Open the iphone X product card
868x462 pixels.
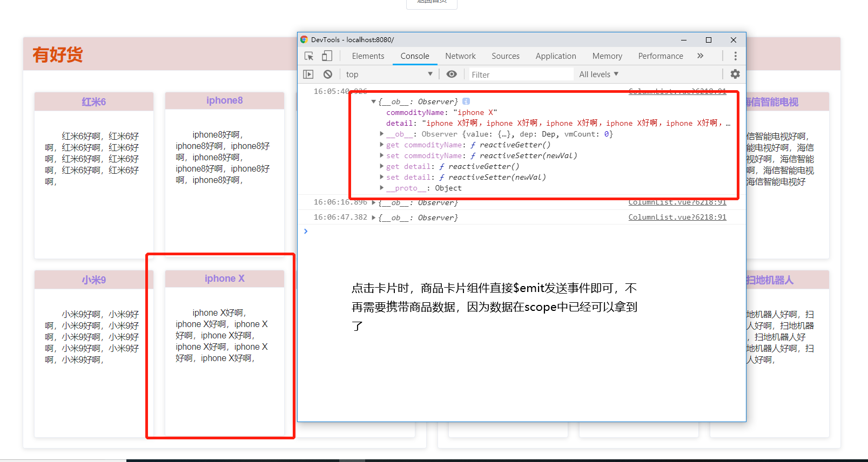pyautogui.click(x=225, y=354)
